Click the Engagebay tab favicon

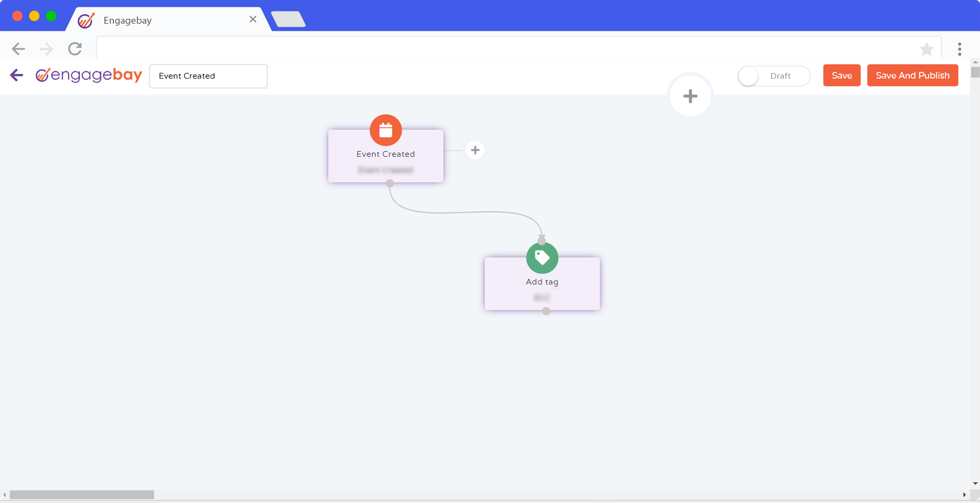point(86,20)
